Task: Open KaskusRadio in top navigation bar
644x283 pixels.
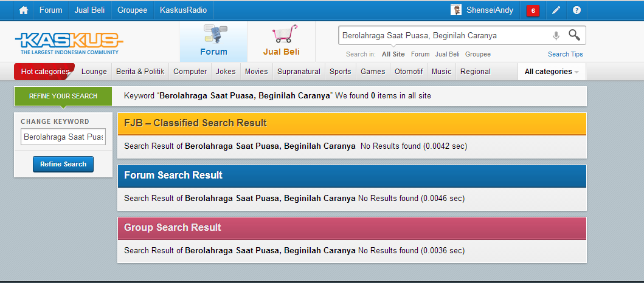Action: [x=183, y=10]
